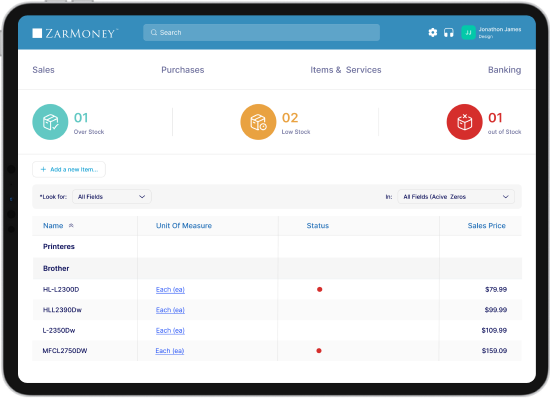Switch to the Banking menu
The height and width of the screenshot is (398, 550).
pos(504,70)
